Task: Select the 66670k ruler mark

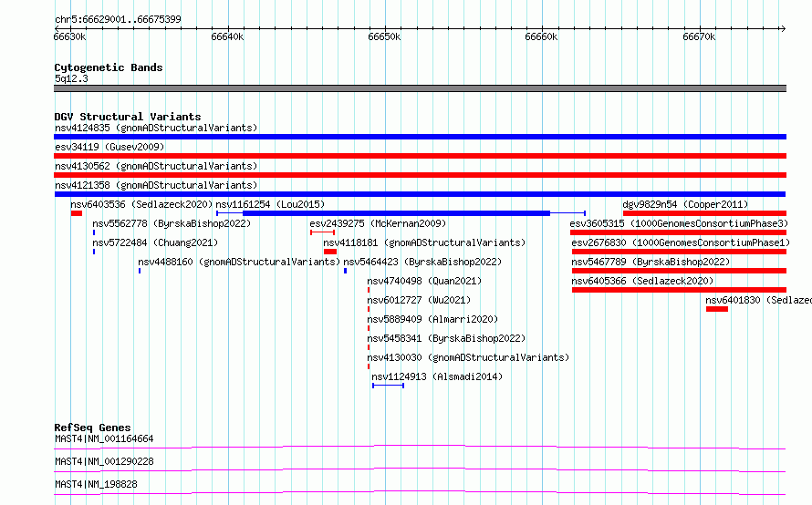Action: tap(699, 36)
